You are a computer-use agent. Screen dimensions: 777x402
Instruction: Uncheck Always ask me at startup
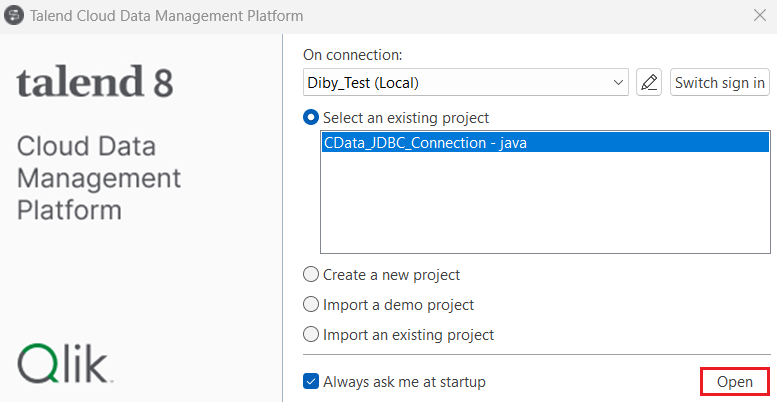pos(311,381)
